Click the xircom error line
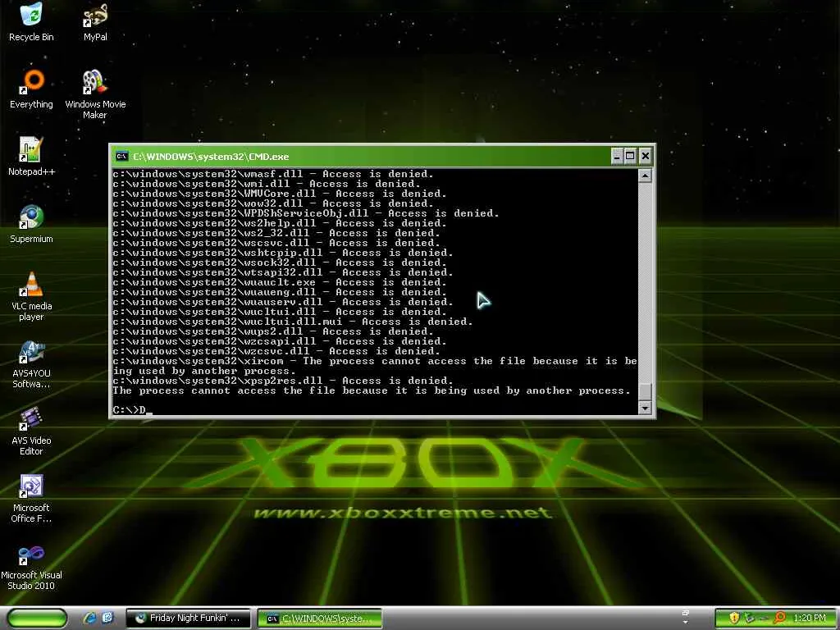840x630 pixels. tap(374, 366)
